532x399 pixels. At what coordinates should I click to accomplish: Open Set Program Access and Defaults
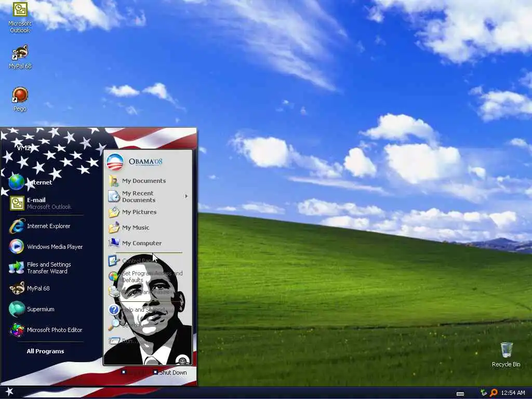145,276
